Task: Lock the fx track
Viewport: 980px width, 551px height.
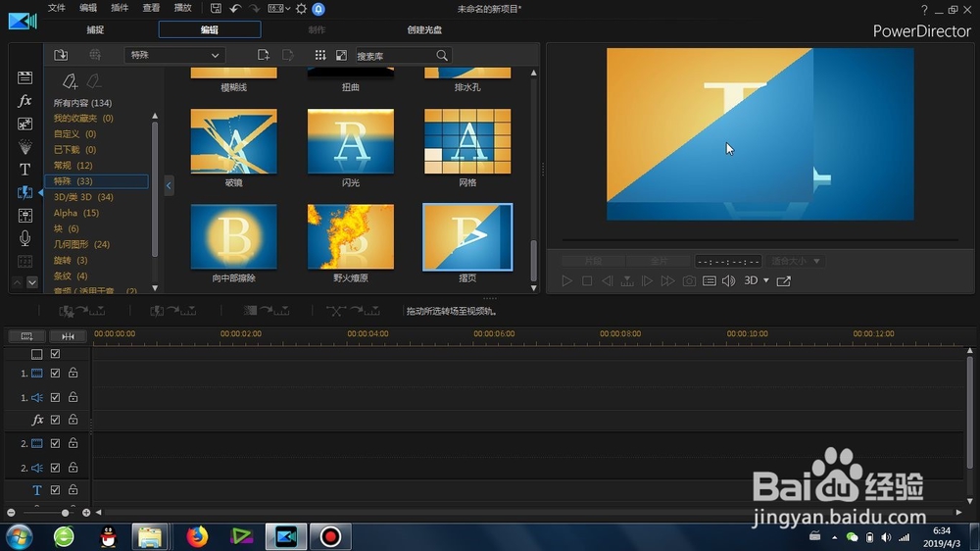Action: coord(73,420)
